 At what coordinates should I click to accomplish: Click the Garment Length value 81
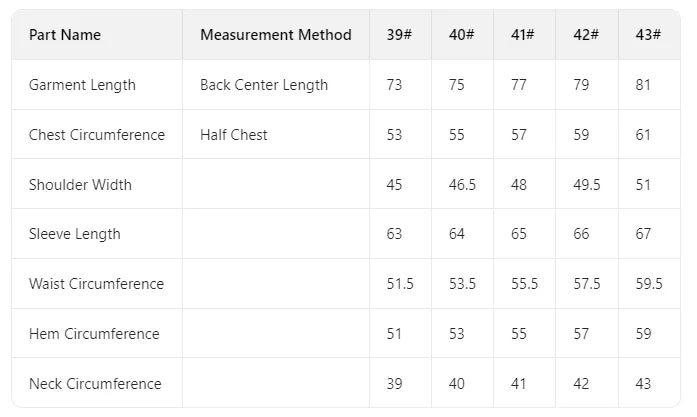tap(643, 85)
